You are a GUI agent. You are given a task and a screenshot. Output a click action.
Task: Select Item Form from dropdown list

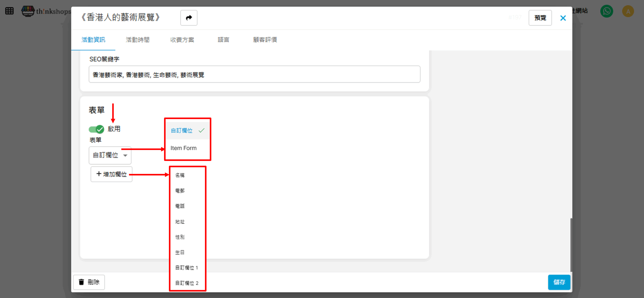click(x=183, y=148)
